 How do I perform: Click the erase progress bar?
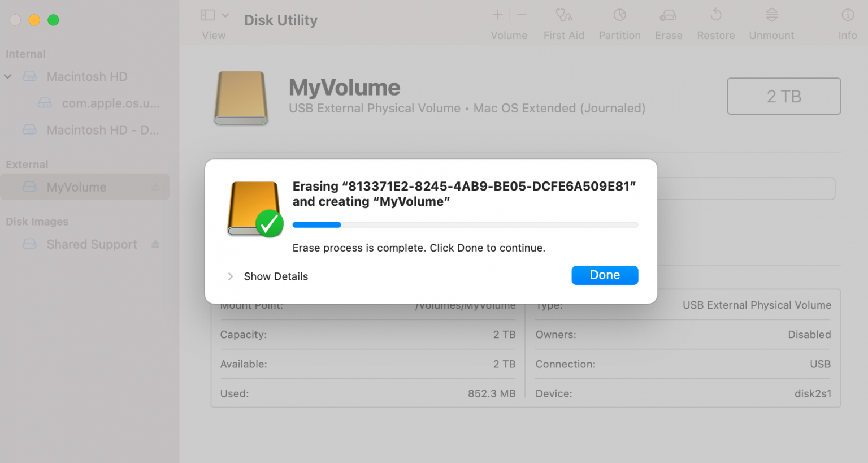(465, 225)
